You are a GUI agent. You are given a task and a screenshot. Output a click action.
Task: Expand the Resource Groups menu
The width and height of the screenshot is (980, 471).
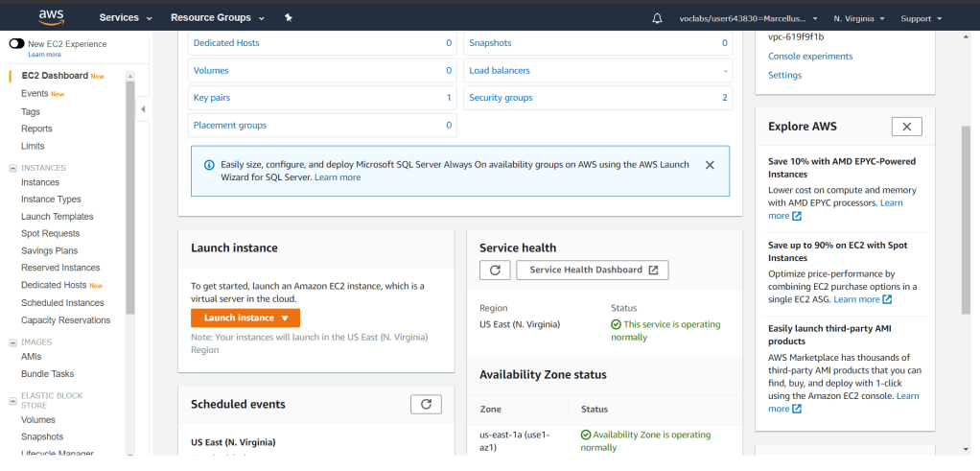217,18
